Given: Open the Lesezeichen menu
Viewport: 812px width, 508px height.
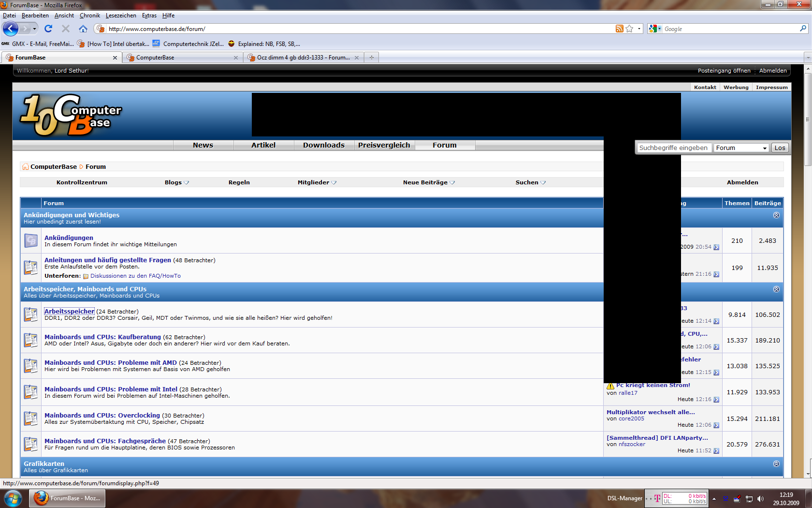Looking at the screenshot, I should point(121,15).
